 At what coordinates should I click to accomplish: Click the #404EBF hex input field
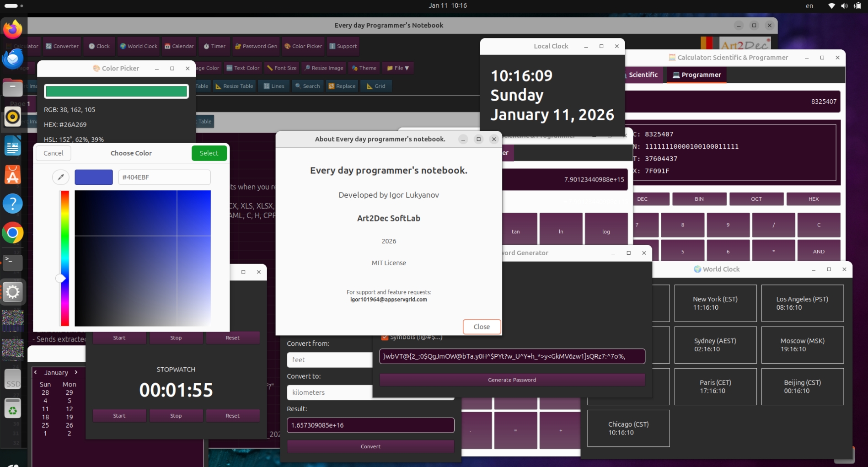(164, 177)
